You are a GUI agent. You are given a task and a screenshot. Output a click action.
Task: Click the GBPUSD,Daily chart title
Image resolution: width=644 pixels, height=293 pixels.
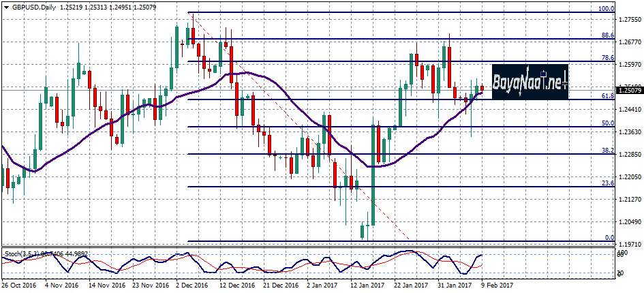click(x=34, y=7)
